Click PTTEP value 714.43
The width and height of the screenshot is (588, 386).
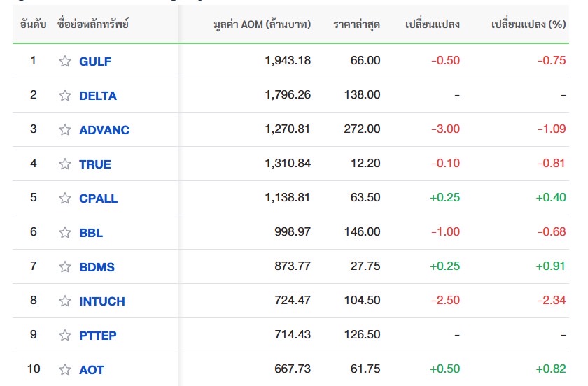pos(293,335)
